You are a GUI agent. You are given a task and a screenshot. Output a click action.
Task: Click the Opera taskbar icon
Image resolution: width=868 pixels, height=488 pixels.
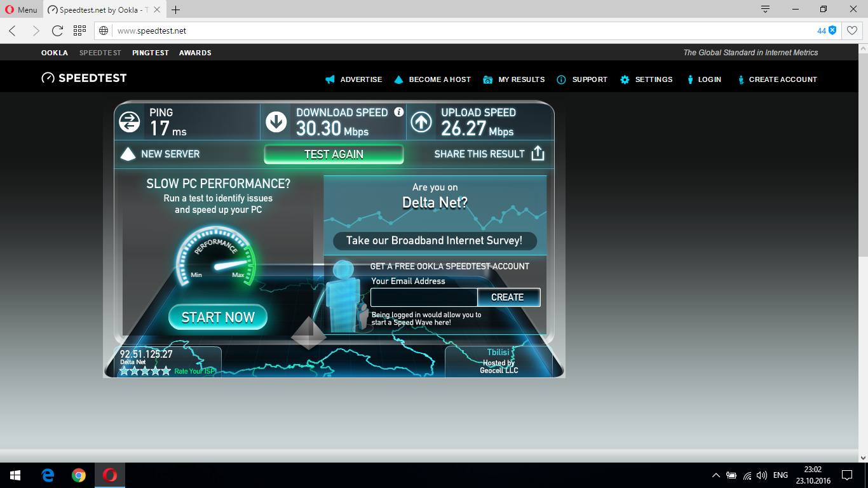[x=110, y=475]
